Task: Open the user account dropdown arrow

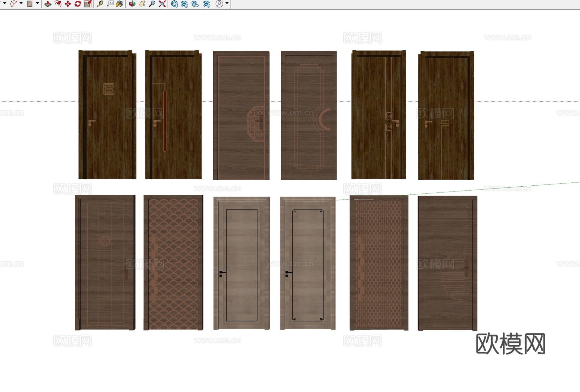Action: 227,4
